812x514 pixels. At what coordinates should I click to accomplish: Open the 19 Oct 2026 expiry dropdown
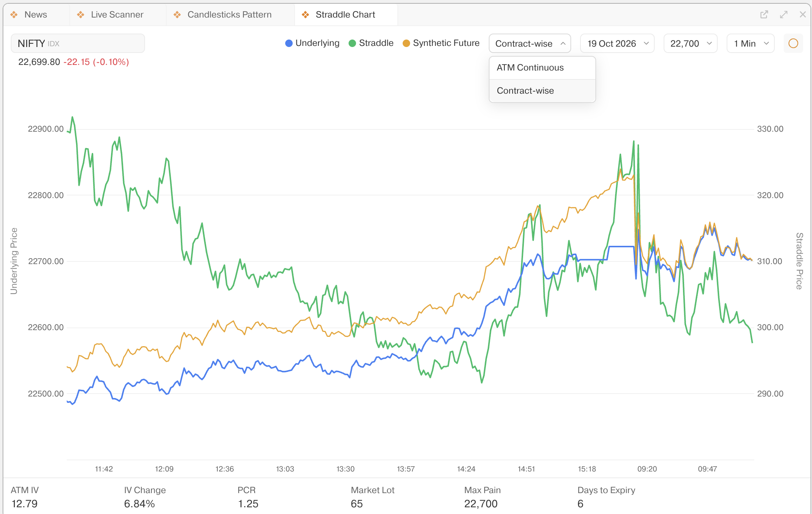click(617, 43)
